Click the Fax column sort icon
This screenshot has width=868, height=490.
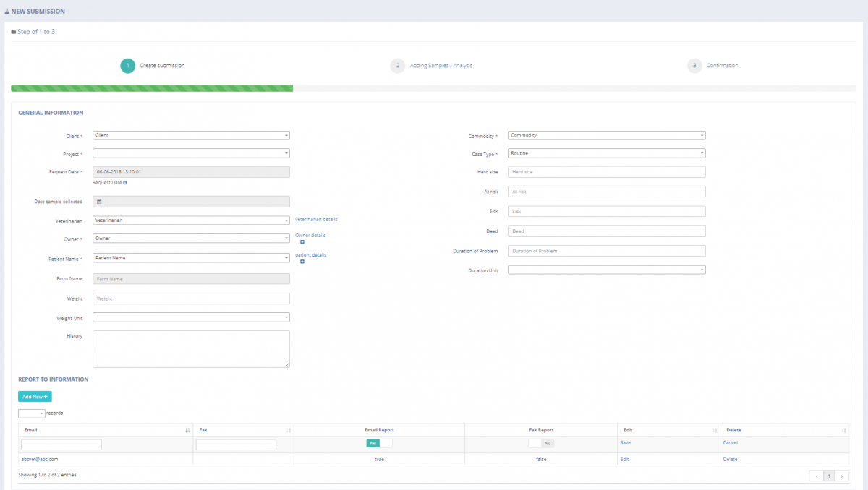point(289,430)
